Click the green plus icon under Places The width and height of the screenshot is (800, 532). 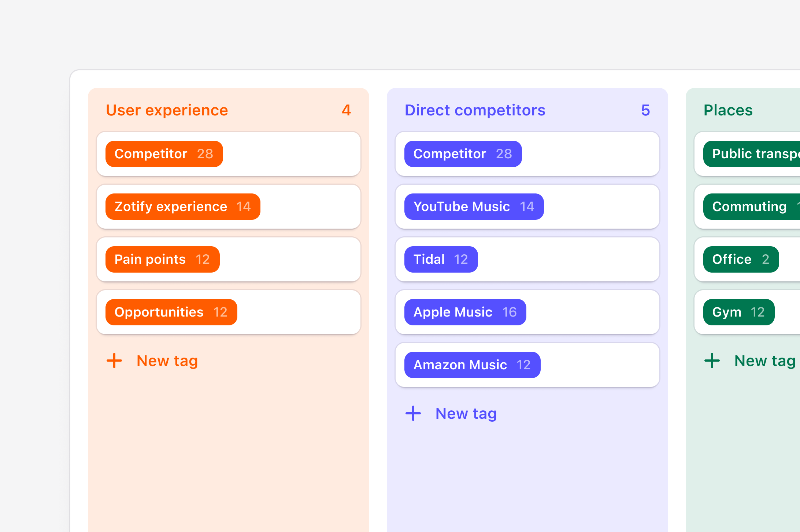point(712,361)
